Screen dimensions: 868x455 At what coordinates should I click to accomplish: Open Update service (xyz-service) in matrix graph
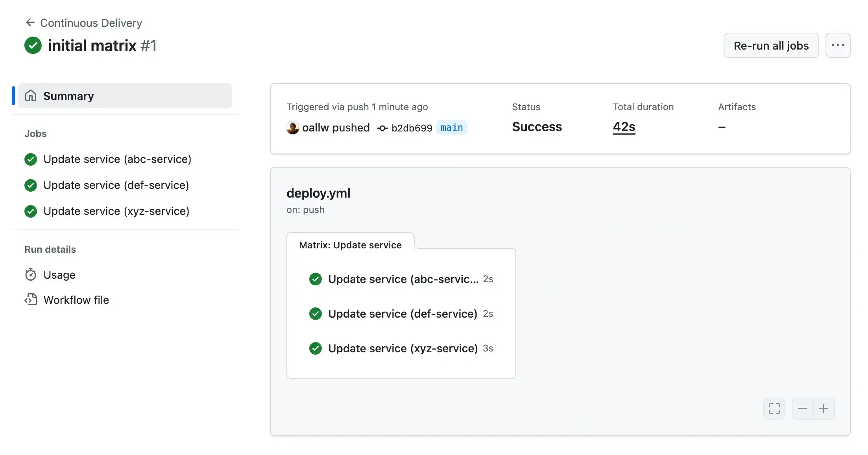pos(403,348)
